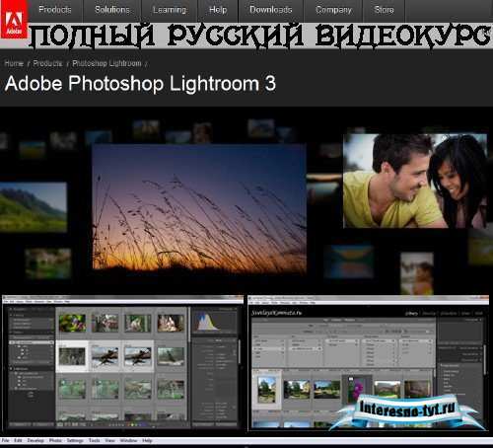The image size is (493, 448).
Task: Open the Store navigation item
Action: pos(384,10)
